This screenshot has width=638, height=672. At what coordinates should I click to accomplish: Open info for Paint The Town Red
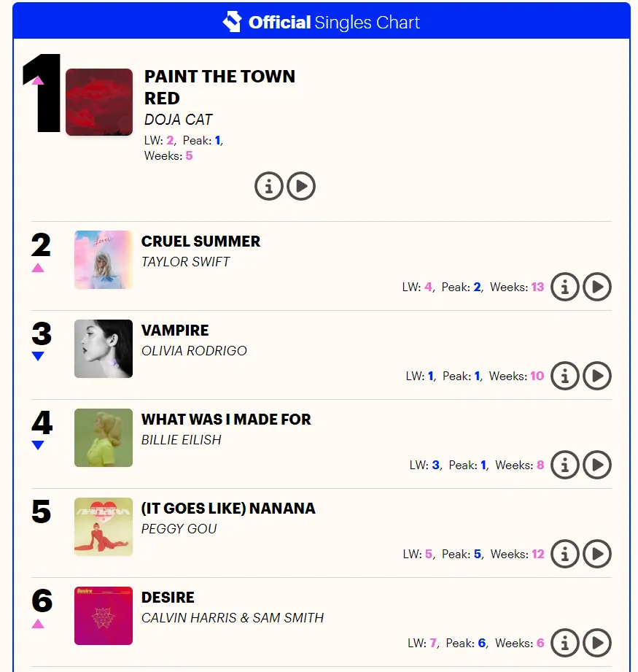268,187
